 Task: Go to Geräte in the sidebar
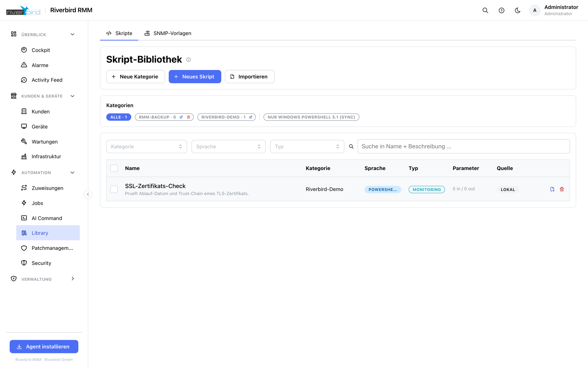click(x=48, y=127)
